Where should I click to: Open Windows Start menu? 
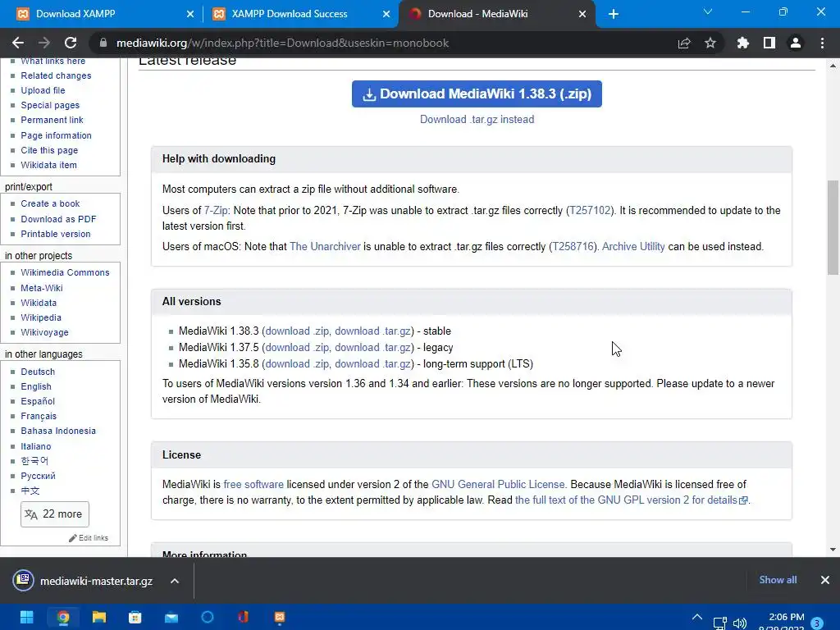click(27, 617)
